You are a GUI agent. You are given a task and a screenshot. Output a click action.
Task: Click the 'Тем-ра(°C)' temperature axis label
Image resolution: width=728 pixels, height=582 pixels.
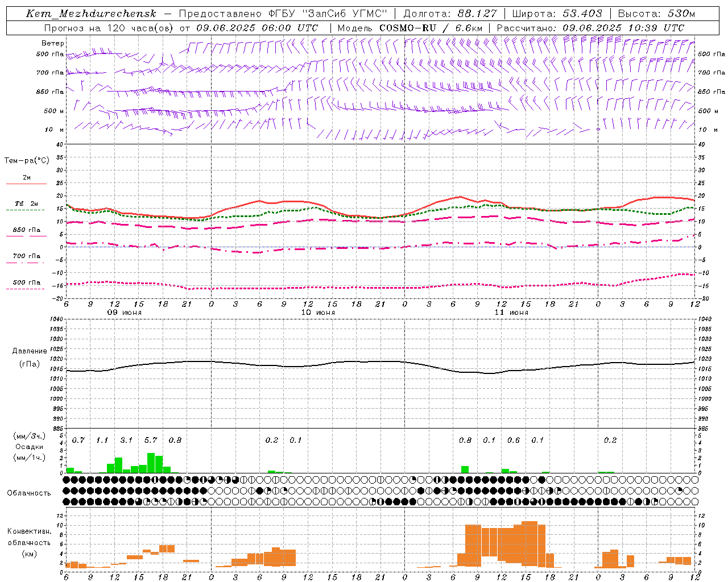tap(27, 161)
